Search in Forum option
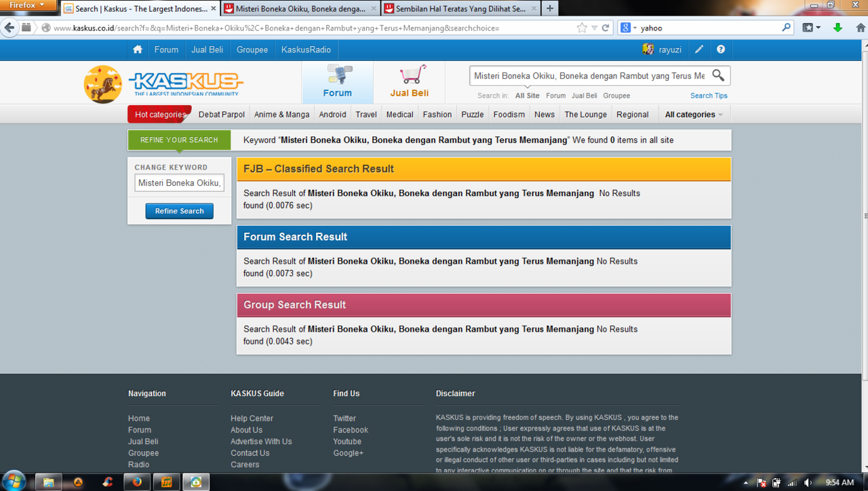Image resolution: width=868 pixels, height=491 pixels. click(555, 96)
